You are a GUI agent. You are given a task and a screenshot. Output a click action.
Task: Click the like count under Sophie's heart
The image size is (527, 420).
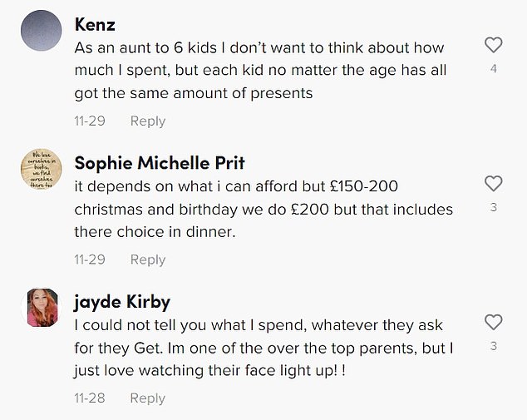pos(493,207)
